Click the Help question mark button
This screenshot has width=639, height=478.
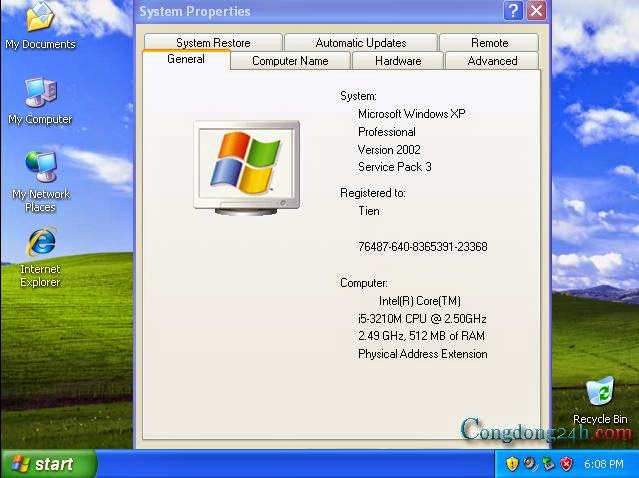point(513,11)
